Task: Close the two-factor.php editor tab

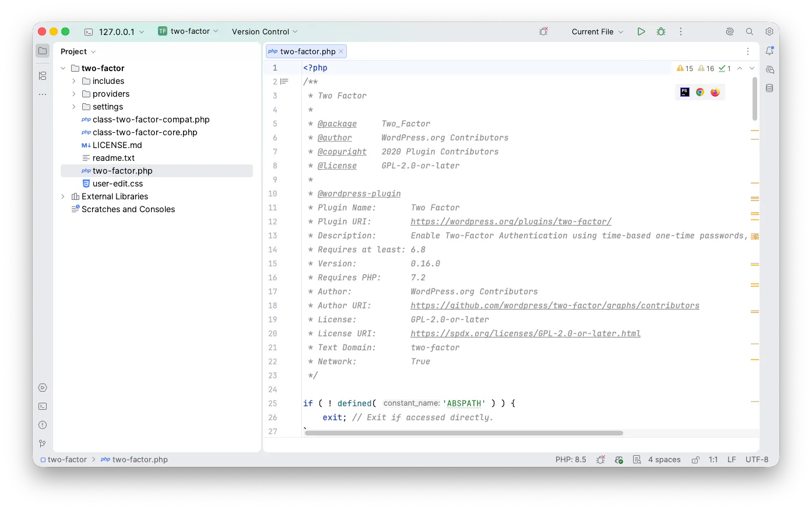Action: (341, 51)
